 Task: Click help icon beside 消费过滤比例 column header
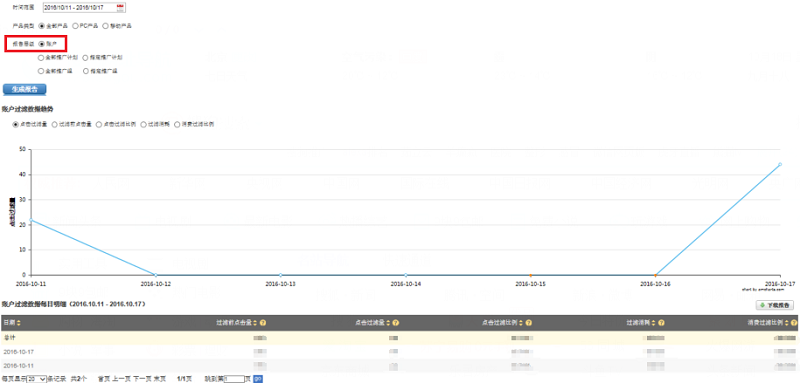click(794, 323)
